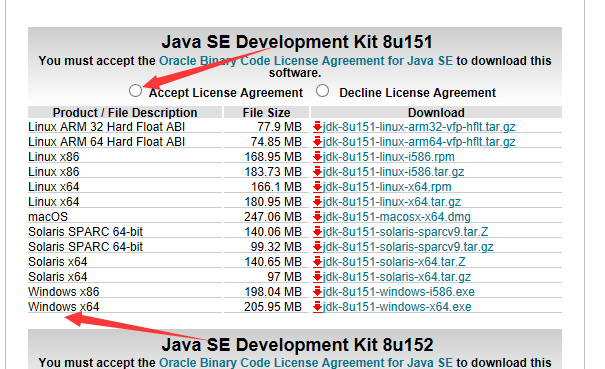Click red download arrow for jdk-8u151-solaris-sparcv9.tar.Z
Image resolution: width=605 pixels, height=369 pixels.
[x=318, y=232]
